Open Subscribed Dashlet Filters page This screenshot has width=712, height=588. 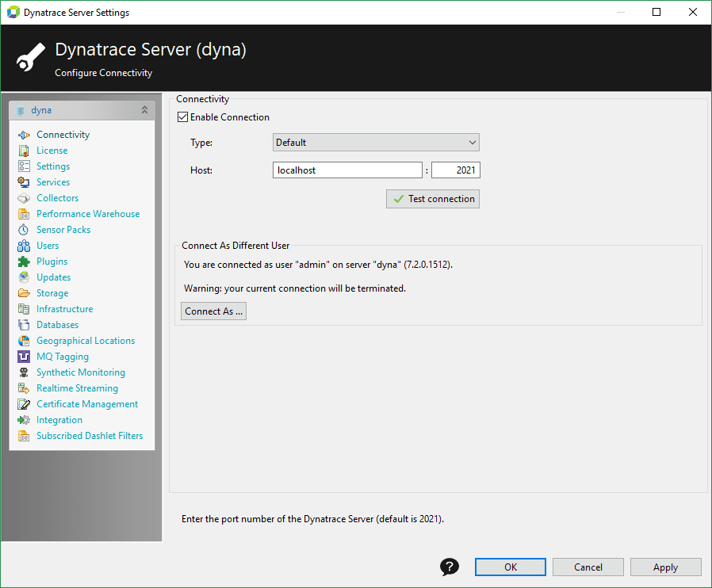(x=90, y=436)
